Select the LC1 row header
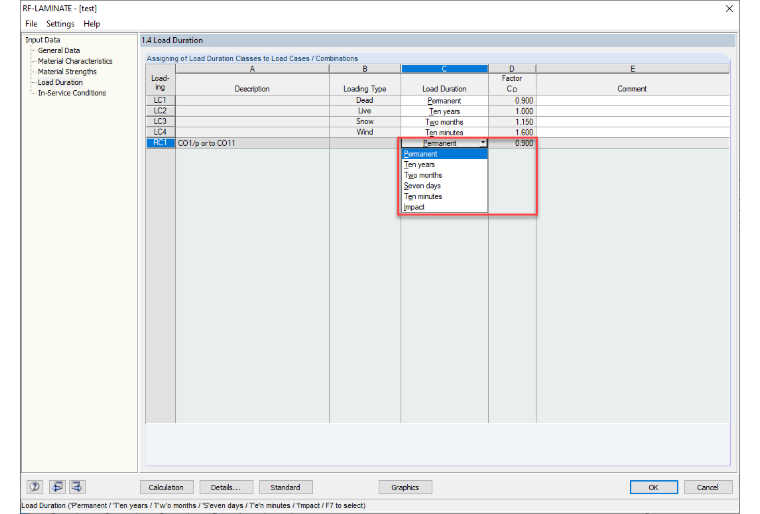This screenshot has height=514, width=760. click(160, 100)
